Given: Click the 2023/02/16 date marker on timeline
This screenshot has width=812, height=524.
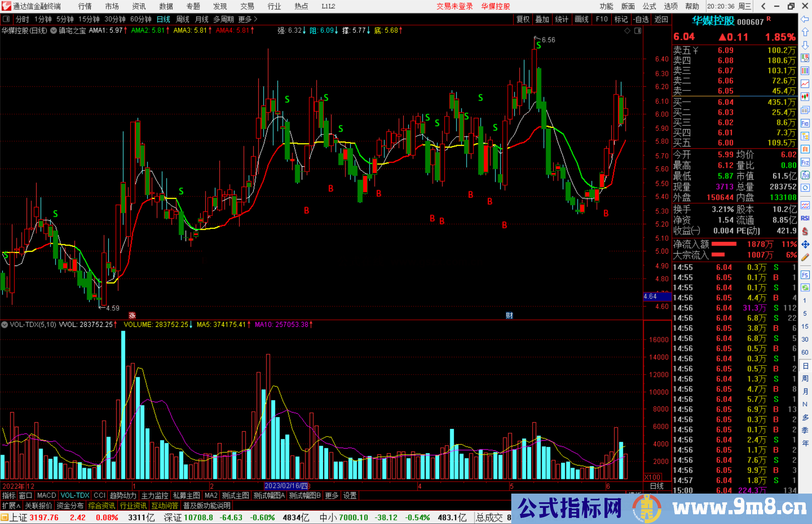Looking at the screenshot, I should [286, 486].
